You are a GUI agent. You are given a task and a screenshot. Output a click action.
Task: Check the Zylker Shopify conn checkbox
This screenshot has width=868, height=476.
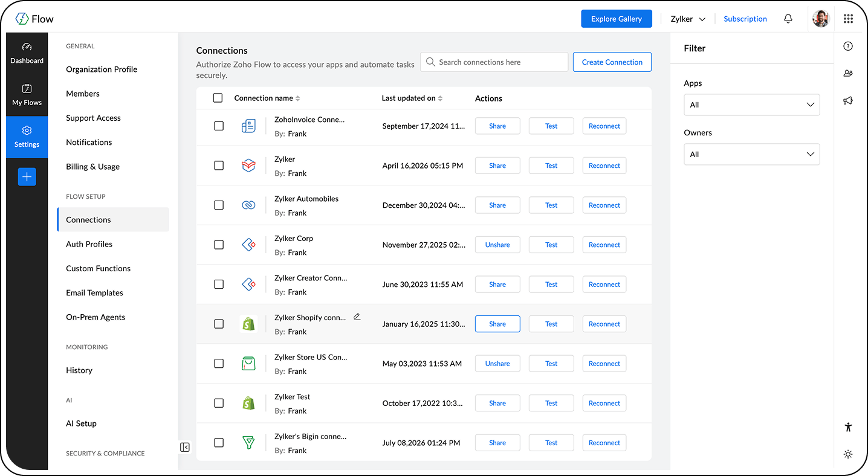coord(219,324)
